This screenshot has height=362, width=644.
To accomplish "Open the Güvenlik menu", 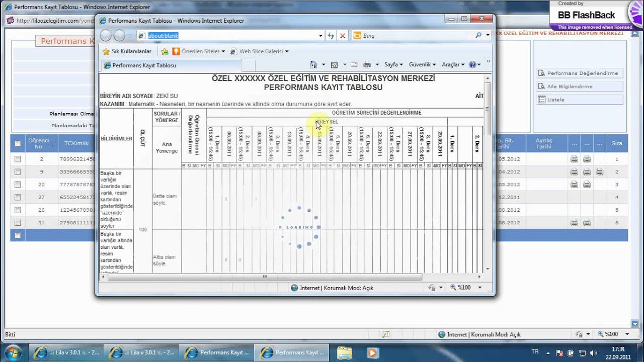I will coord(422,64).
